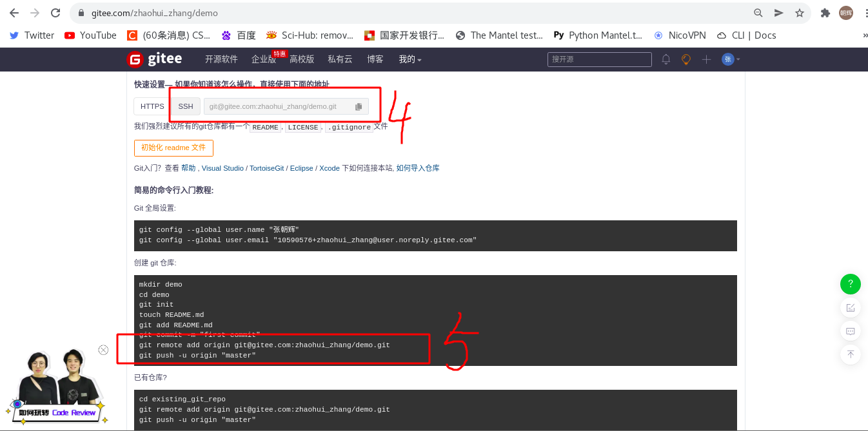Open The Mantel test bookmark
The height and width of the screenshot is (431, 868).
[x=499, y=35]
